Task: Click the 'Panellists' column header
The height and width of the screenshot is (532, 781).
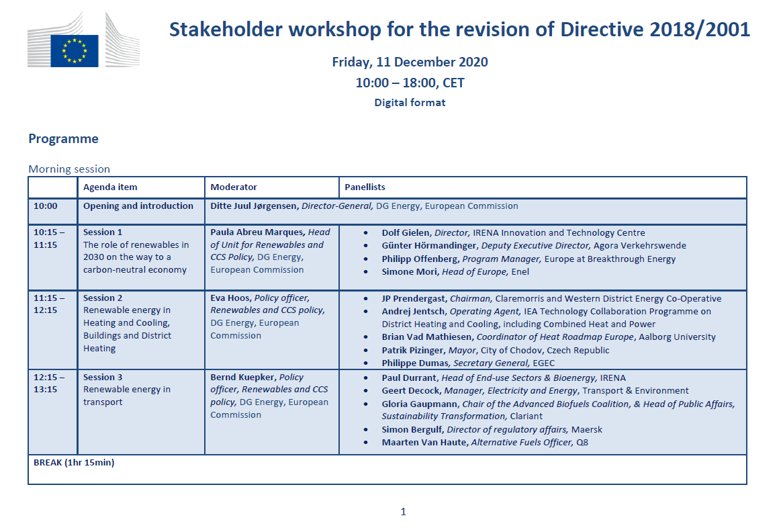Action: [365, 187]
